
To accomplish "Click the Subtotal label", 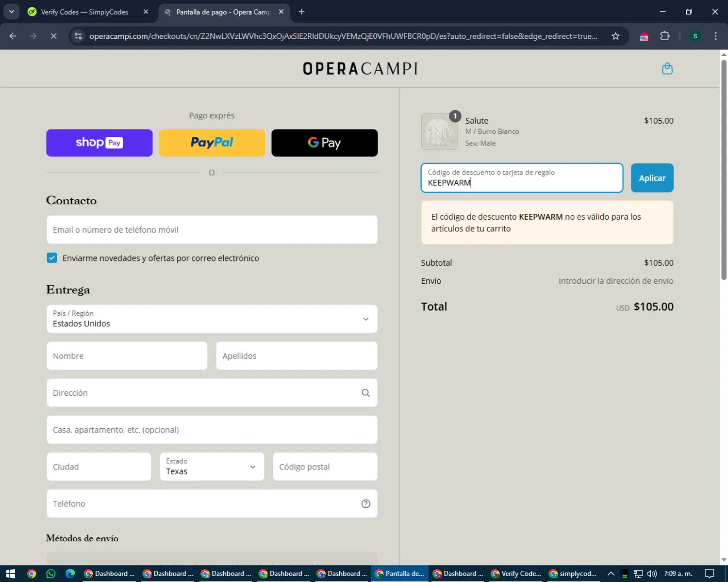I will coord(436,263).
